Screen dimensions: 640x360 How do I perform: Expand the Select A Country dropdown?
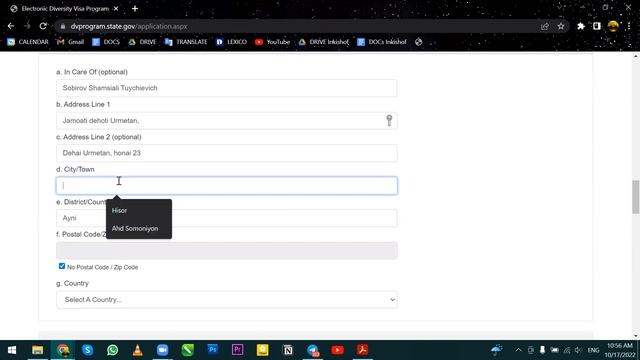(x=227, y=300)
